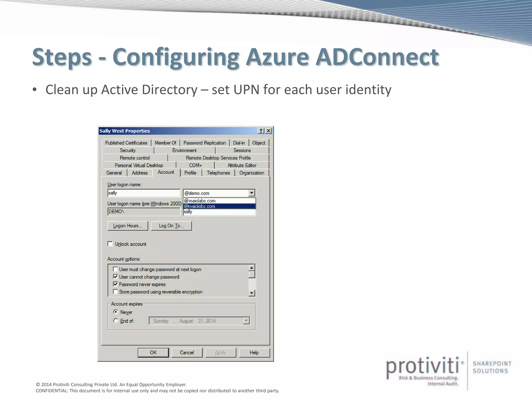Click the account options scrollbar thumb
Image resolution: width=532 pixels, height=399 pixels.
pyautogui.click(x=251, y=275)
